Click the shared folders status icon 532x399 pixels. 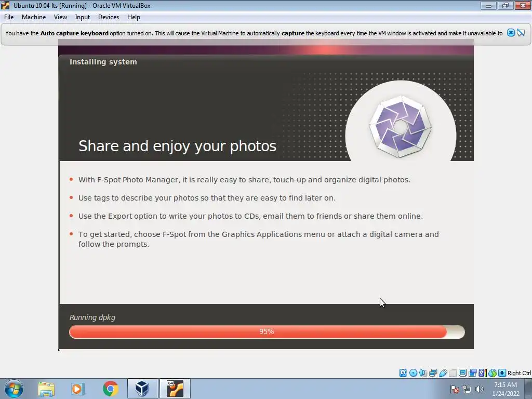pyautogui.click(x=453, y=373)
